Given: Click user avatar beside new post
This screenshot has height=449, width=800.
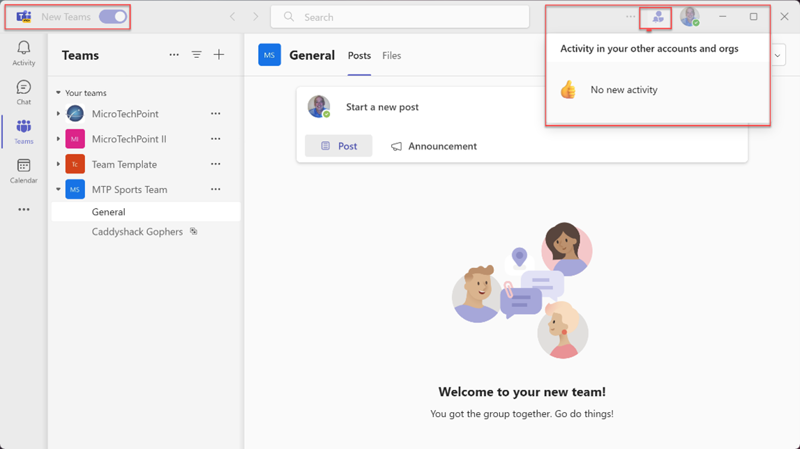Looking at the screenshot, I should click(x=319, y=107).
